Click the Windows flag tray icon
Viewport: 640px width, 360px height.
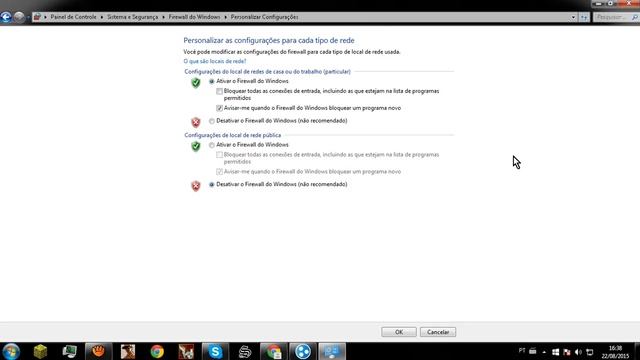tap(555, 352)
